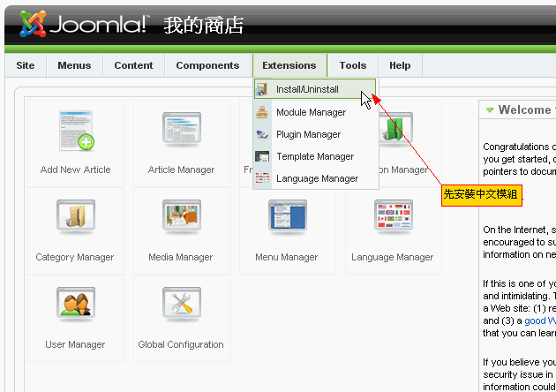Click the Menu Manager label

(x=287, y=257)
